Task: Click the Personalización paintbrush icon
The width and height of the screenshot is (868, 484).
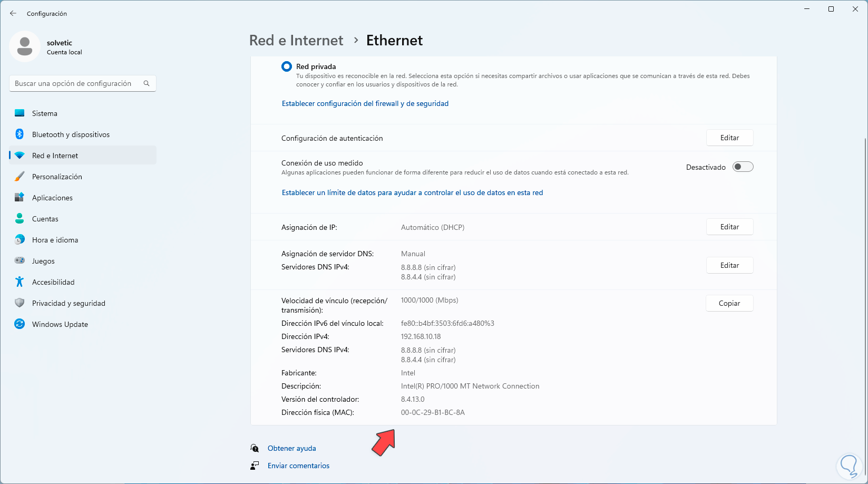Action: click(19, 177)
